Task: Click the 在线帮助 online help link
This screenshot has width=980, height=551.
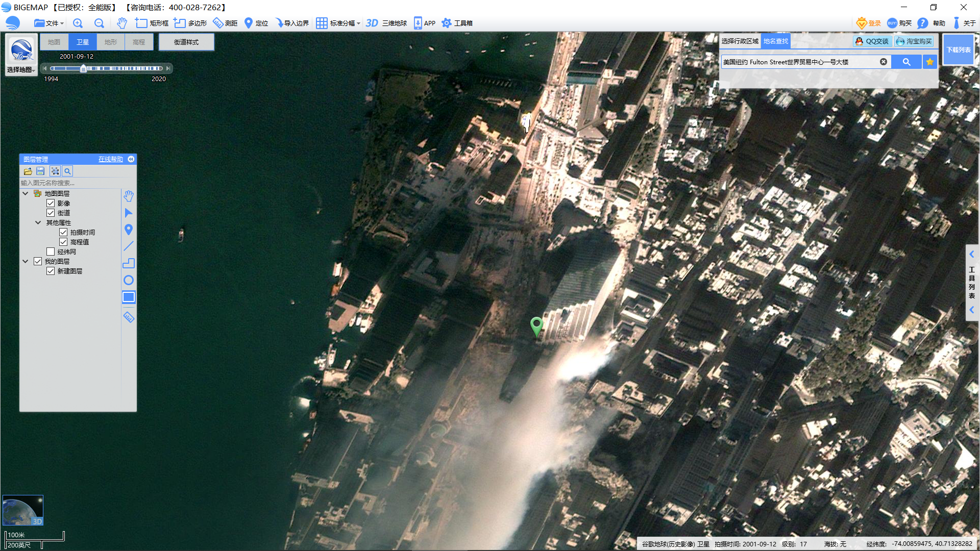Action: pyautogui.click(x=111, y=159)
